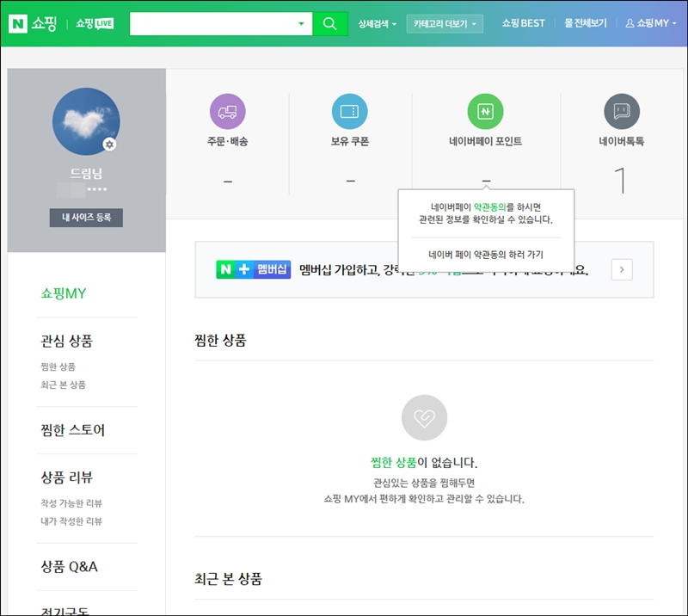Open 관심 상품 sidebar section
The height and width of the screenshot is (616, 688).
[67, 341]
